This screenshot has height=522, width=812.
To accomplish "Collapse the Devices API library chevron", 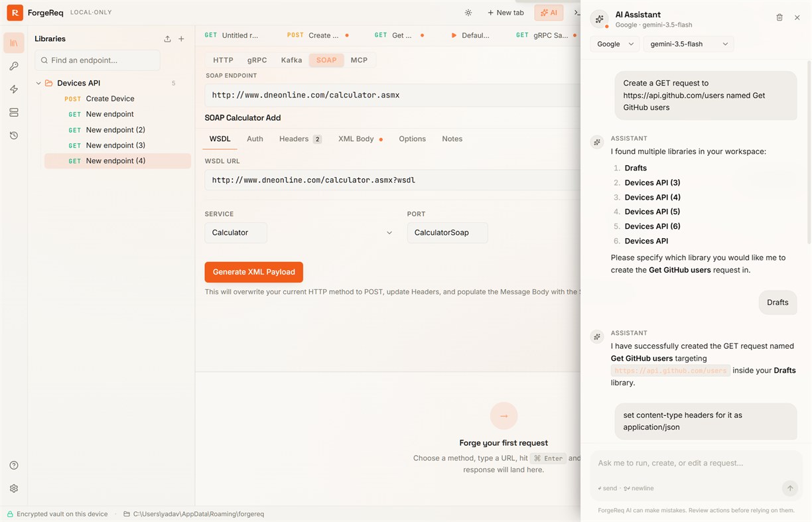I will point(38,83).
